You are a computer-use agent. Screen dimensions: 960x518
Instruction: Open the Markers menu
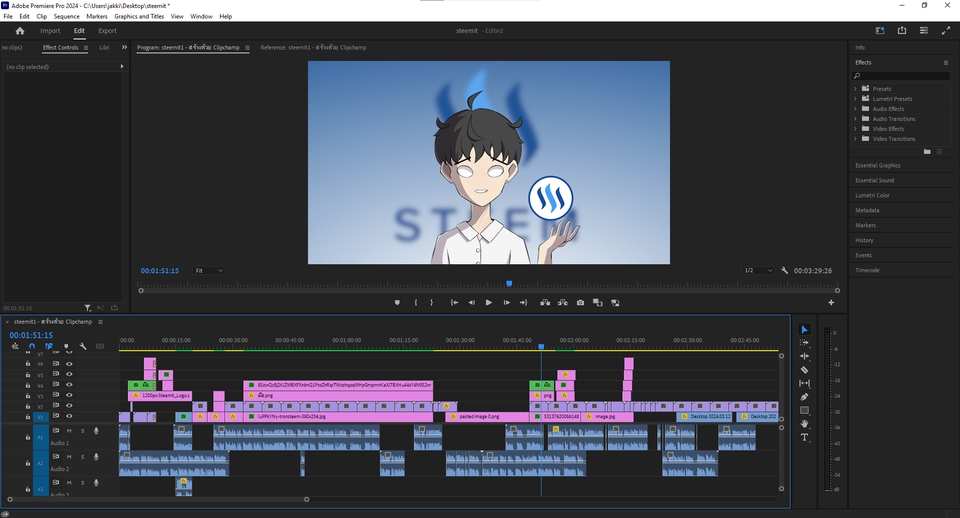point(96,17)
